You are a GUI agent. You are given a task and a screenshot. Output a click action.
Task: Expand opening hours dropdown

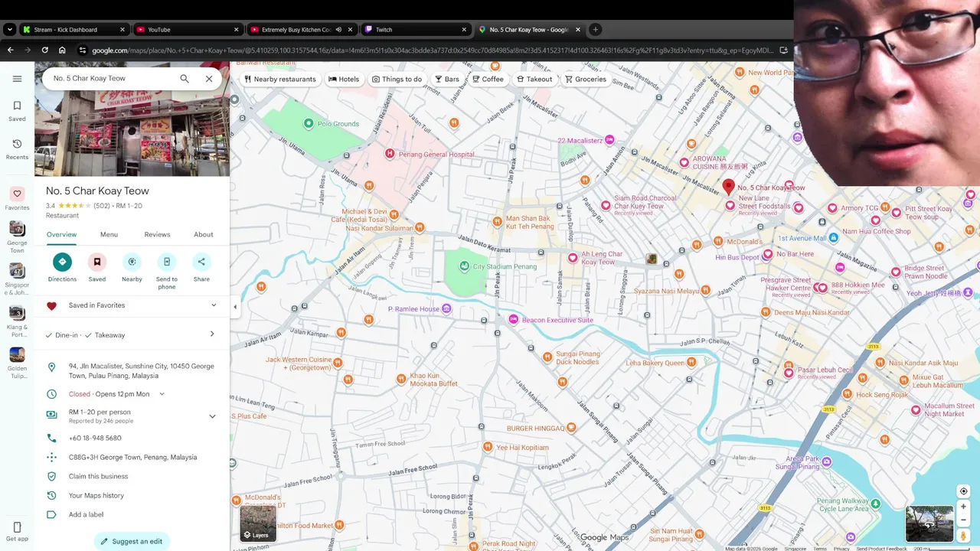[x=162, y=394]
